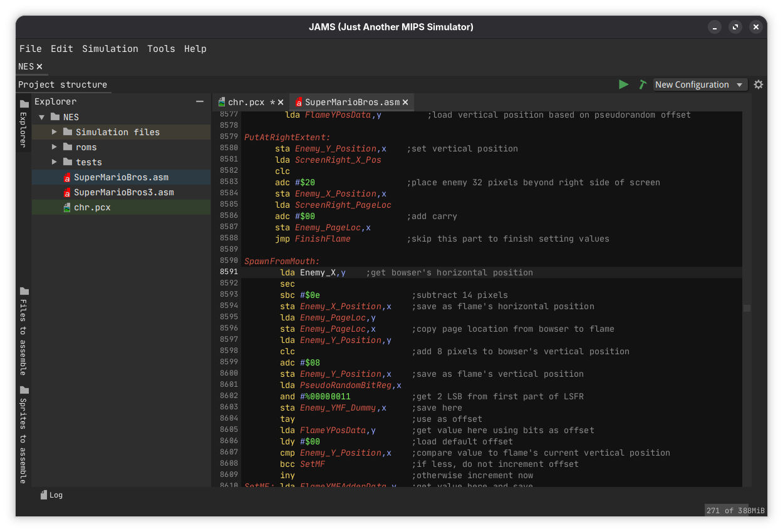Click the Sprites to assemble sidebar icon

tap(23, 389)
